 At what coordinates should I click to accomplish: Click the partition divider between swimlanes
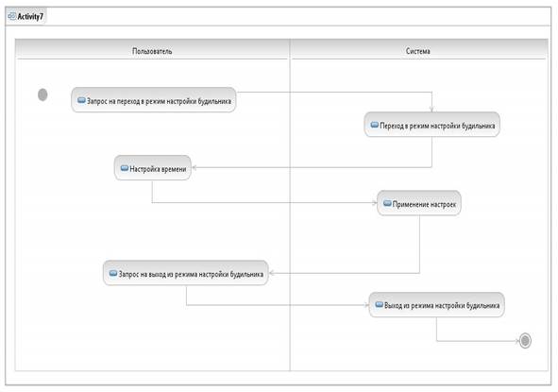pyautogui.click(x=290, y=213)
